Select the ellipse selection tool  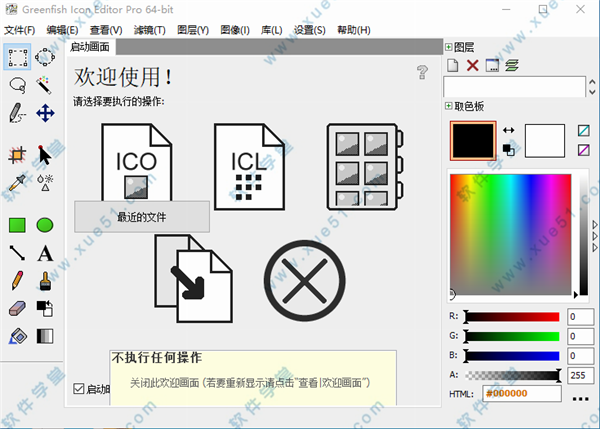[x=45, y=57]
